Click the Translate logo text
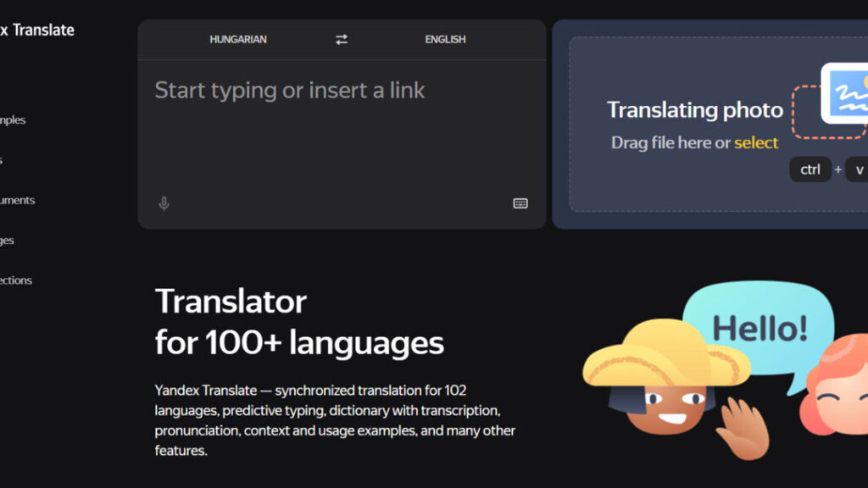This screenshot has height=488, width=868. (x=37, y=30)
